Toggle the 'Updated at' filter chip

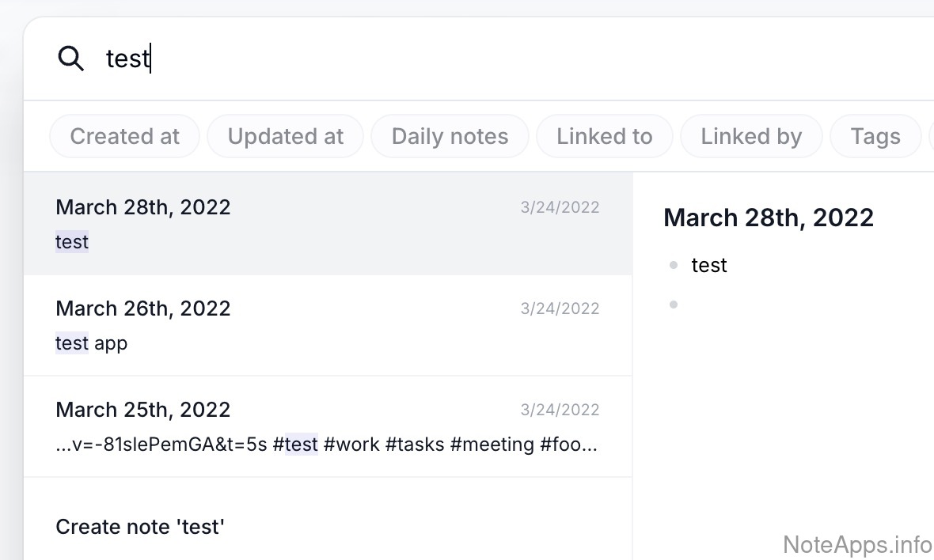click(285, 136)
